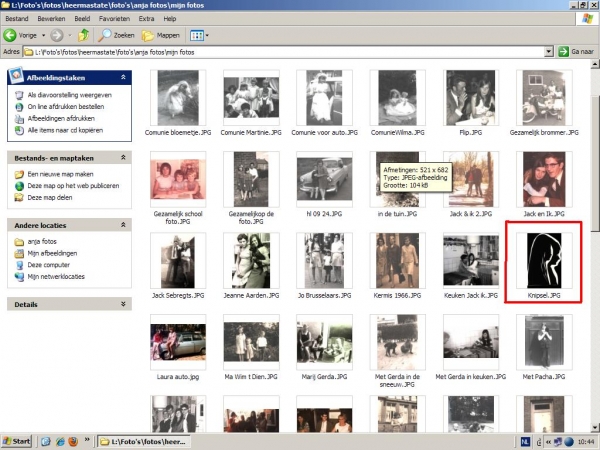
Task: Toggle the Mappen folders pane
Action: tap(161, 36)
